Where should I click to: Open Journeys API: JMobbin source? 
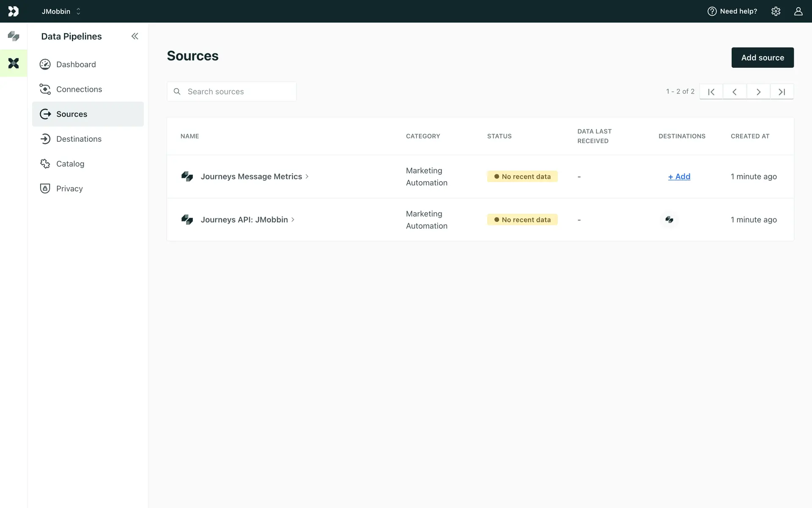244,220
